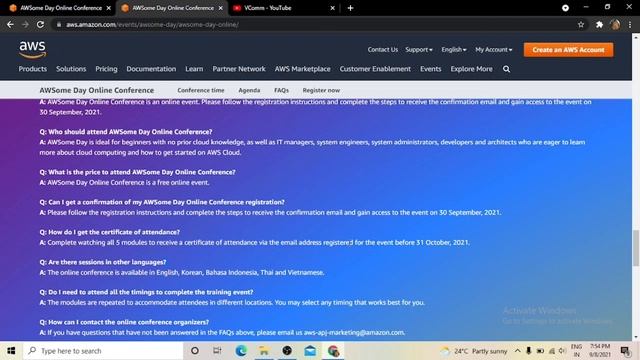This screenshot has width=640, height=360.
Task: Expand the Support dropdown
Action: (x=419, y=49)
